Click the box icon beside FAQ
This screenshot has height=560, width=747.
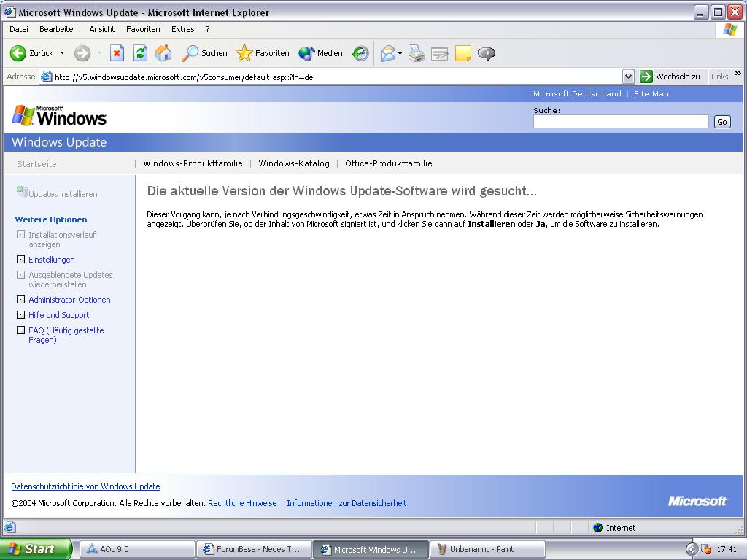pyautogui.click(x=20, y=330)
